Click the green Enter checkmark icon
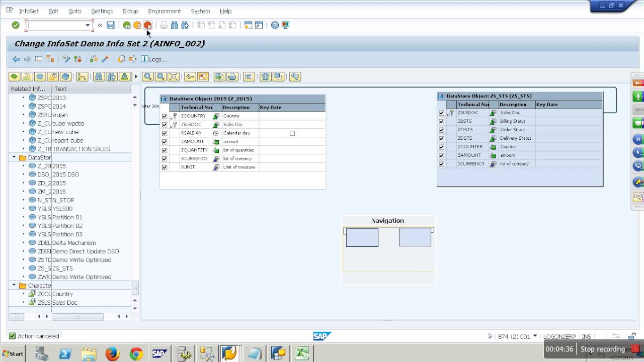Viewport: 644px width, 362px height. pyautogui.click(x=16, y=25)
